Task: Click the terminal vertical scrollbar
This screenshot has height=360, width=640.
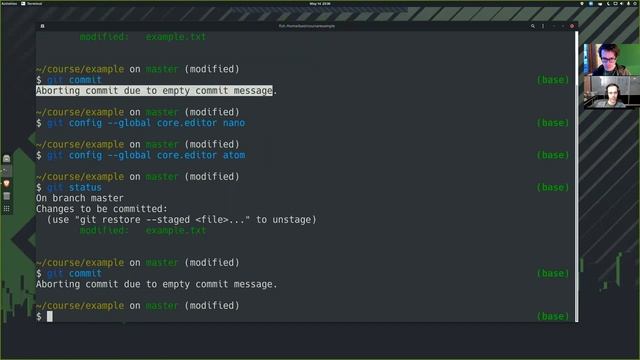Action: [576, 176]
